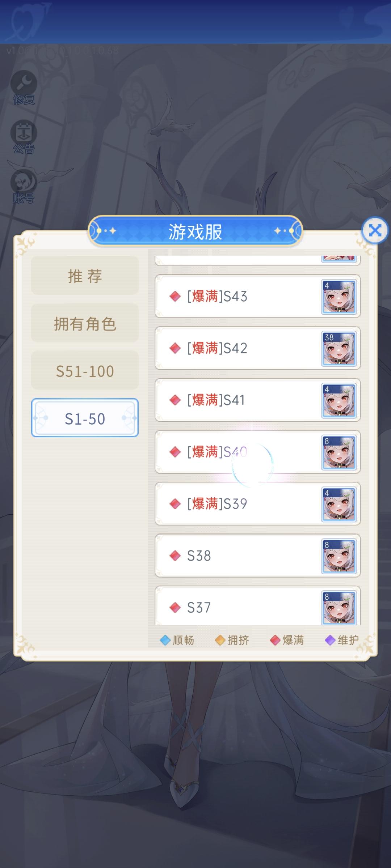391x868 pixels.
Task: Choose server [爆满]S39
Action: (x=258, y=504)
